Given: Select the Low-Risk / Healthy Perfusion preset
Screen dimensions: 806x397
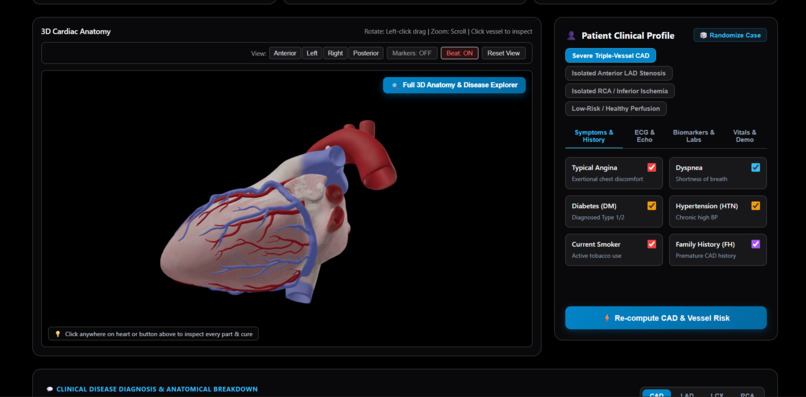Looking at the screenshot, I should [x=616, y=109].
